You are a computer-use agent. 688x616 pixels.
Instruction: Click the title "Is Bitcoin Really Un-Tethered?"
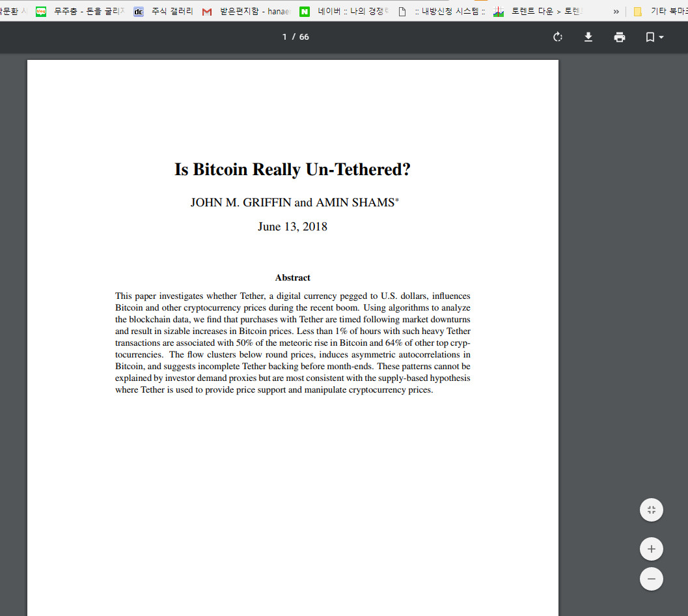(x=293, y=169)
